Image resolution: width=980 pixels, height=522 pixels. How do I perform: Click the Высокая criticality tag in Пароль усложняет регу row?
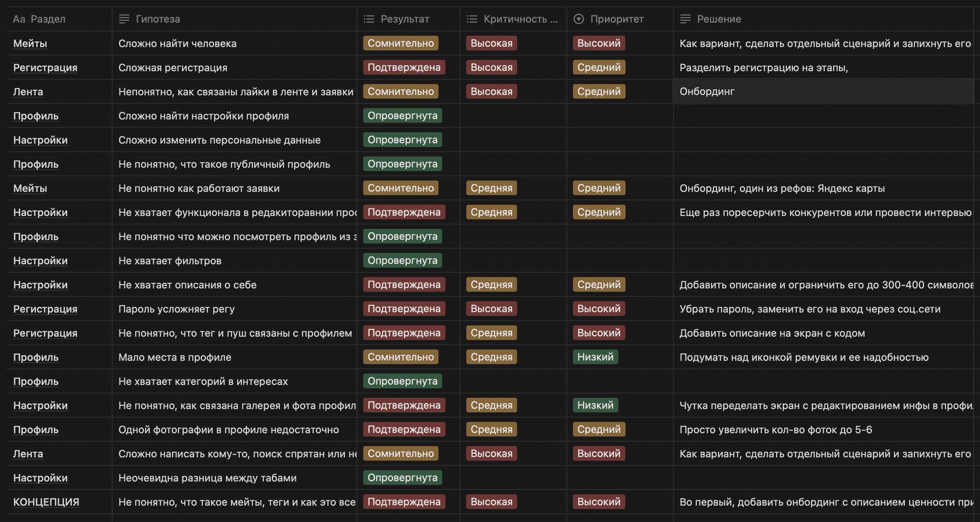pos(491,308)
